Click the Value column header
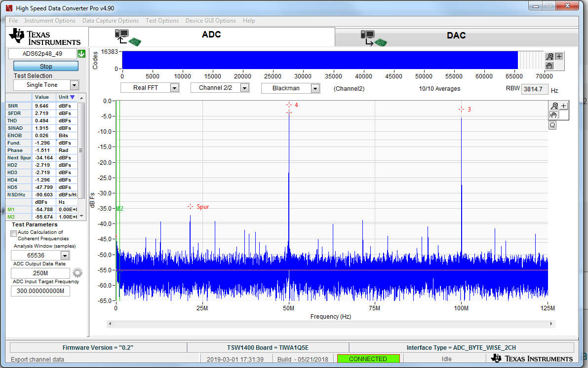Viewport: 588px width, 368px height. 41,97
